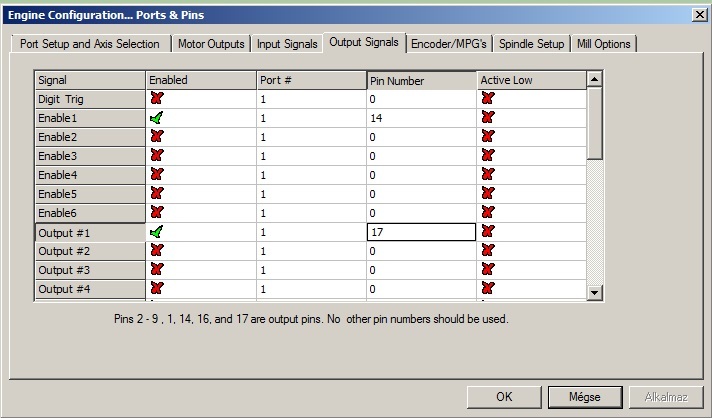Enable the Output #3 signal
The height and width of the screenshot is (418, 712).
point(157,270)
